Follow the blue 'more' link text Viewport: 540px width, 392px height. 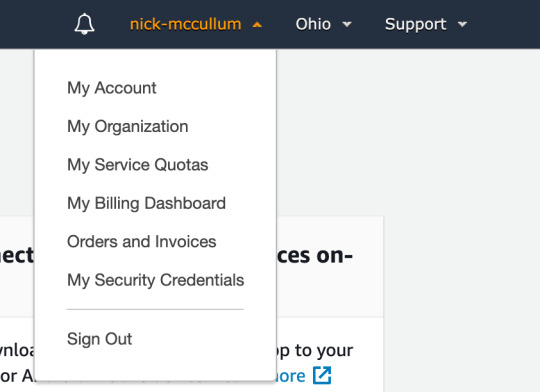[291, 376]
